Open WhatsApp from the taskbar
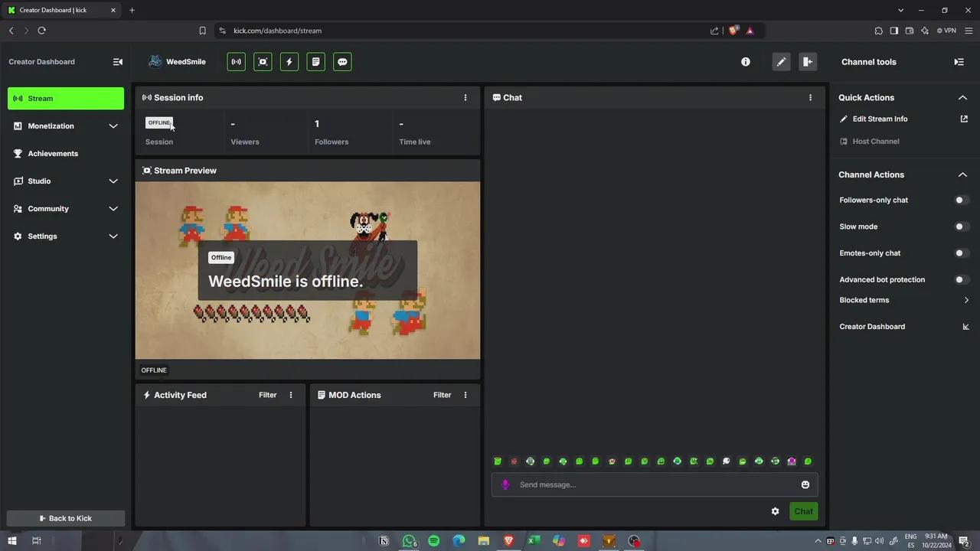Screen dimensions: 980x551 [x=409, y=541]
